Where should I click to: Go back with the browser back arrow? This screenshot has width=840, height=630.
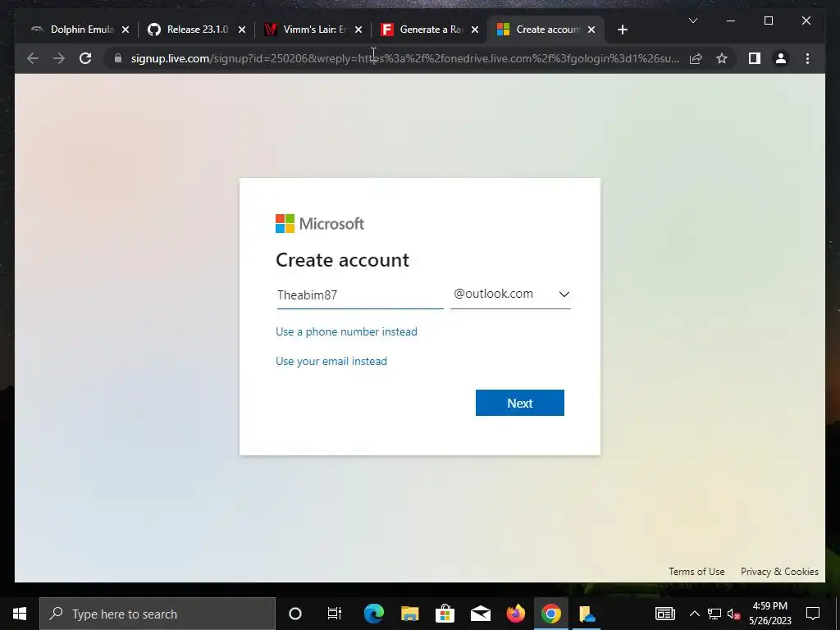33,58
